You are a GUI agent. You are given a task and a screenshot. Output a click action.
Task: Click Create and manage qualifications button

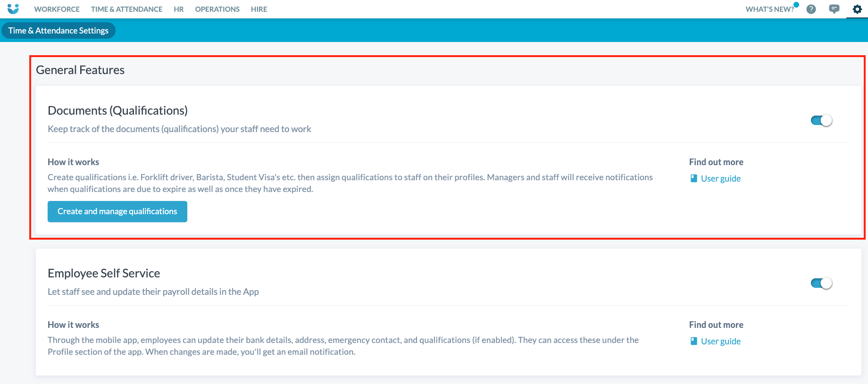click(117, 211)
